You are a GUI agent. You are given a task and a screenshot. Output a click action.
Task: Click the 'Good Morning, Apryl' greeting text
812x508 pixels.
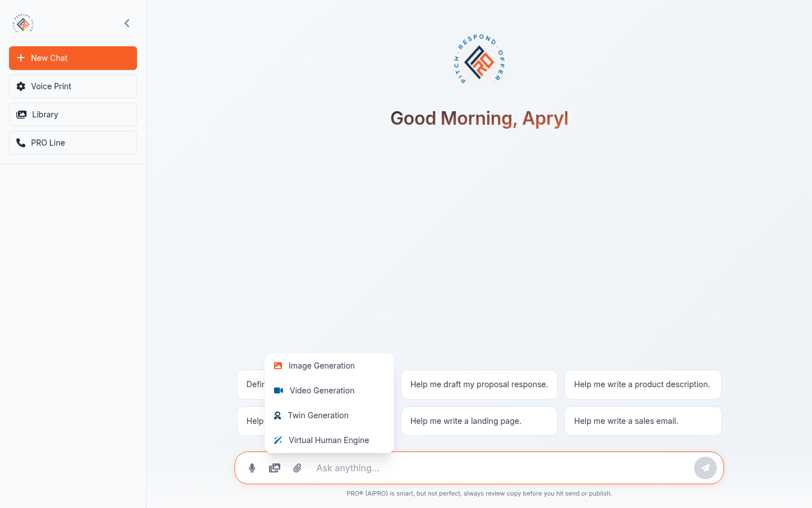(x=479, y=119)
